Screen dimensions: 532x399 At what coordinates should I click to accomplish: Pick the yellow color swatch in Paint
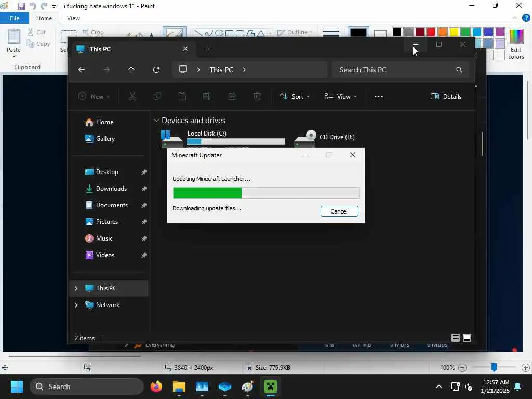pyautogui.click(x=454, y=32)
